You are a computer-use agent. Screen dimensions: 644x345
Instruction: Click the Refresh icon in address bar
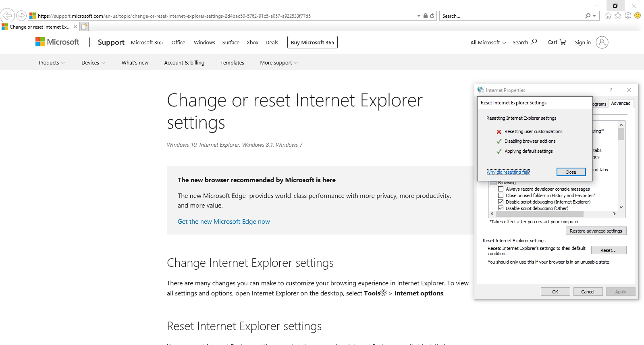point(432,16)
